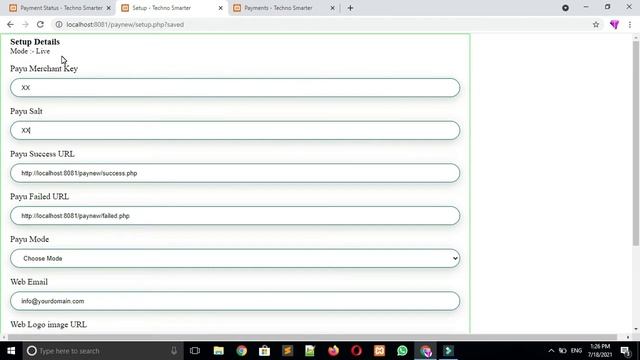Focus the Payu Salt field
Image resolution: width=640 pixels, height=360 pixels.
point(235,130)
